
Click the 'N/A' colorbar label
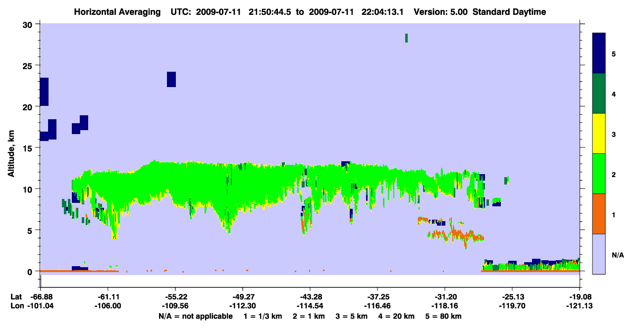tap(617, 255)
